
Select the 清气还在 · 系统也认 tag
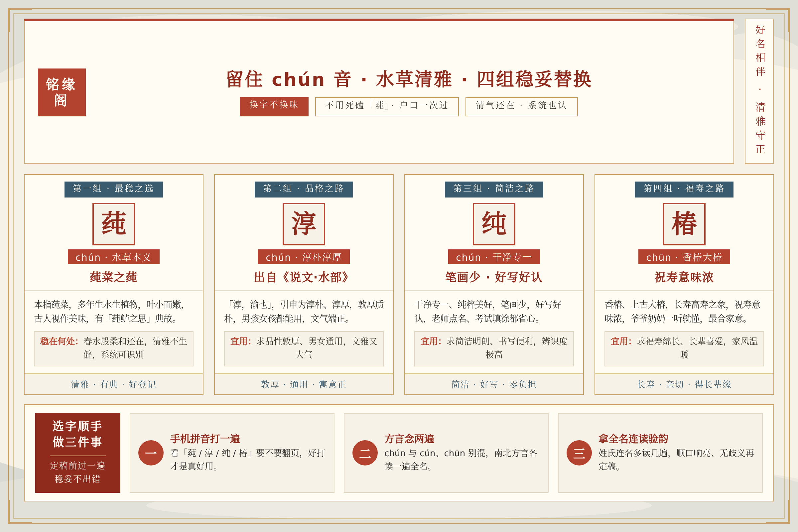521,106
